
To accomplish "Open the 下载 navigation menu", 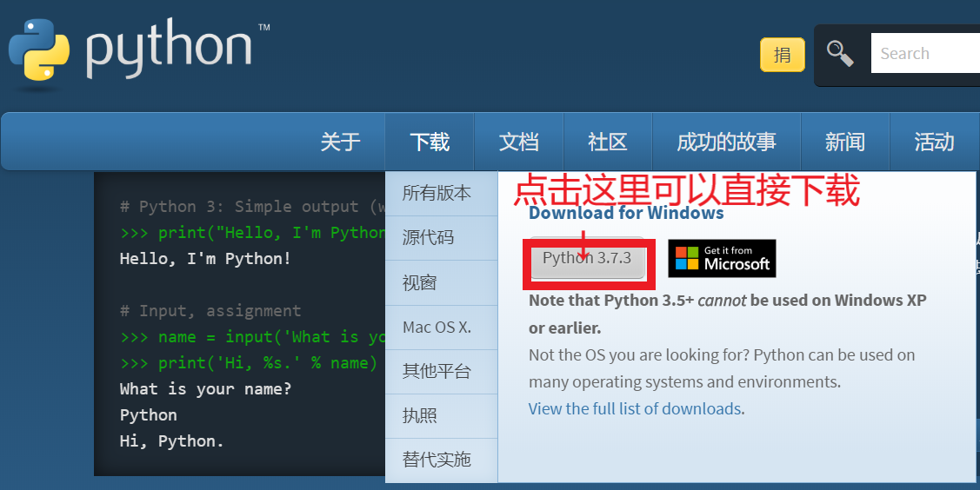I will (x=430, y=142).
